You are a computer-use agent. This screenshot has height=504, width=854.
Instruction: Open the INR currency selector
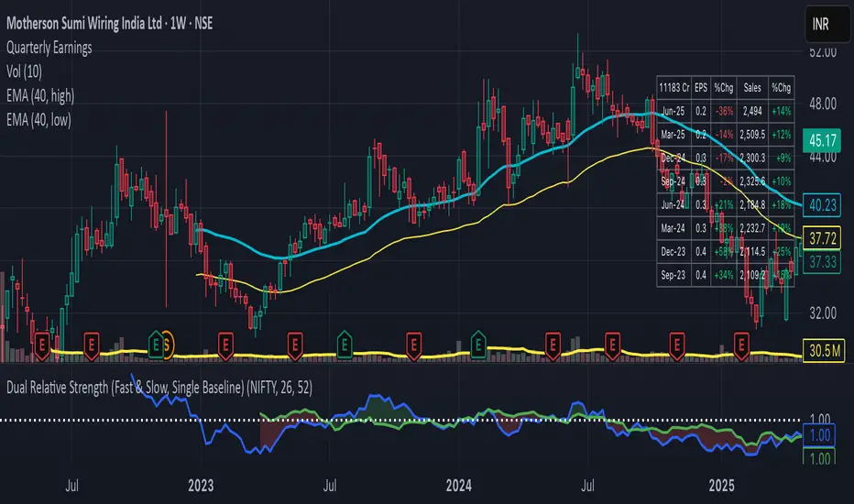pyautogui.click(x=827, y=24)
